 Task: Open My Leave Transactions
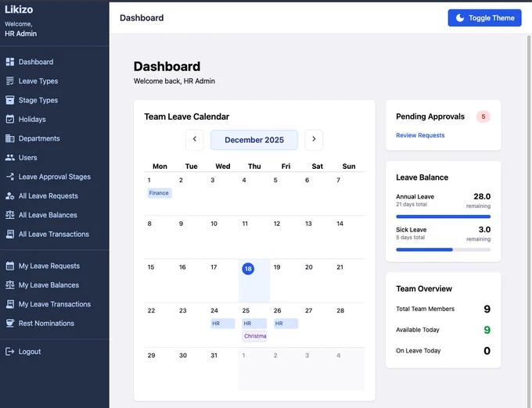[x=55, y=304]
